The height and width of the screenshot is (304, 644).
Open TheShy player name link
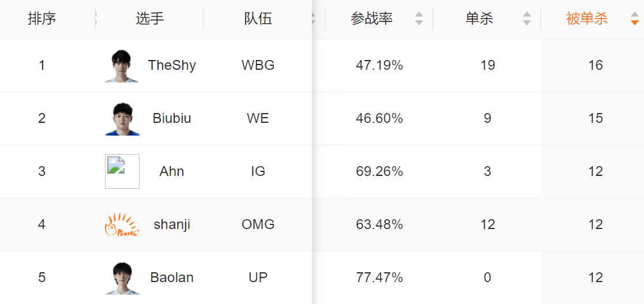click(x=172, y=65)
